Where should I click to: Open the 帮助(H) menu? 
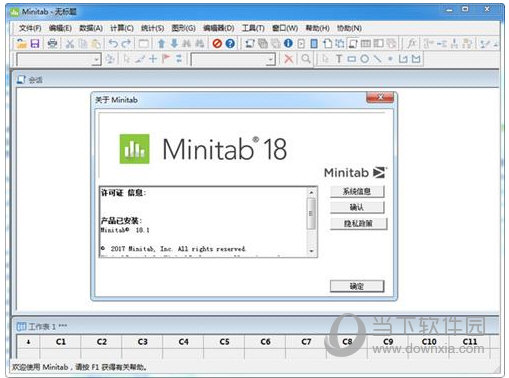tap(318, 28)
